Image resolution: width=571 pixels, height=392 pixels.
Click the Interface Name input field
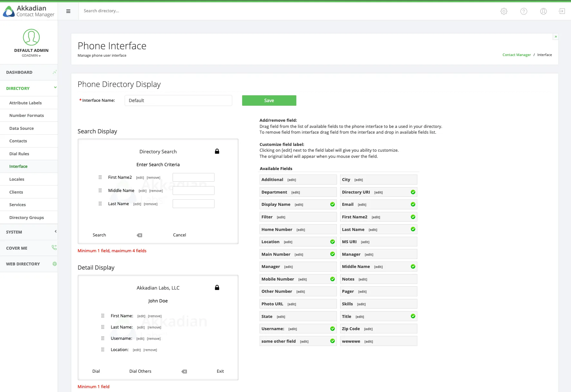click(x=178, y=100)
